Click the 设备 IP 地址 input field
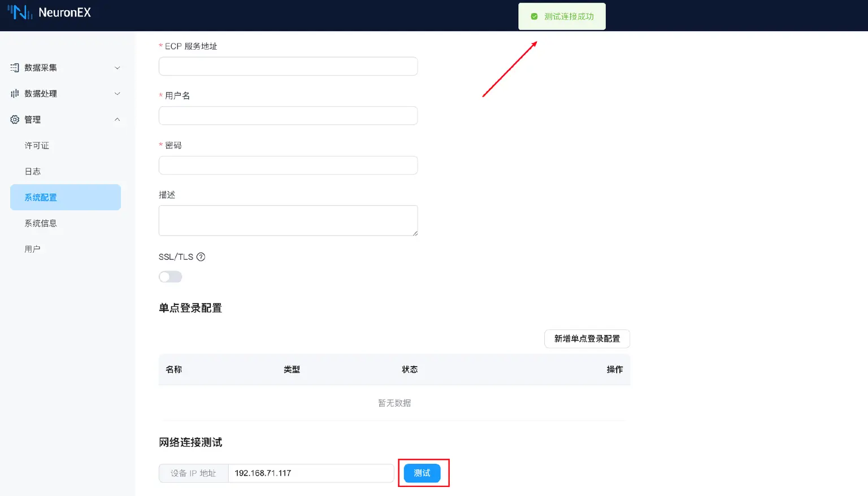This screenshot has height=496, width=868. 311,473
